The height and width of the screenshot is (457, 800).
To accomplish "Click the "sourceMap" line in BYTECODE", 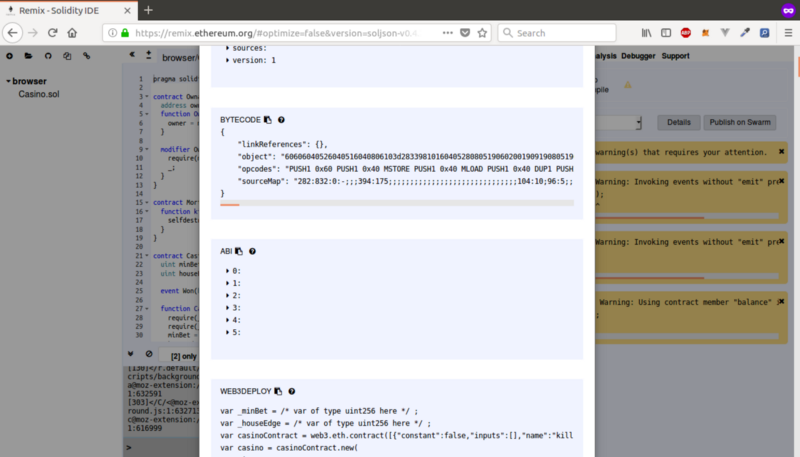I will point(405,181).
